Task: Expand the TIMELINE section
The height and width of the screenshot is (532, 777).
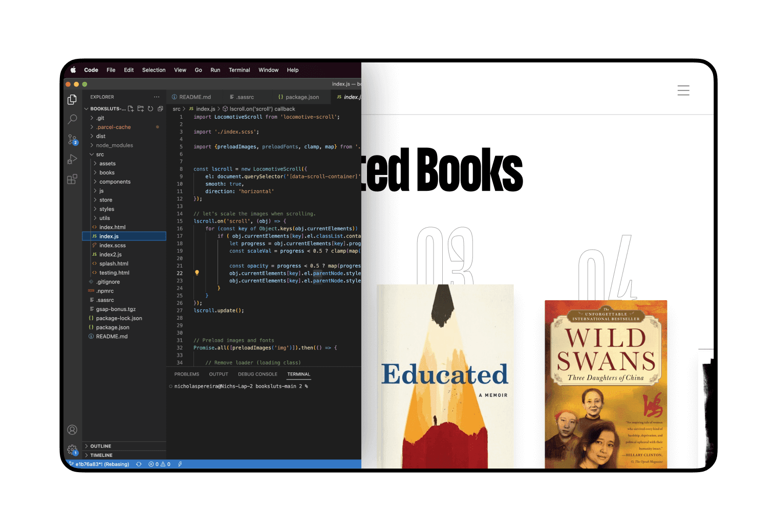Action: pos(124,455)
